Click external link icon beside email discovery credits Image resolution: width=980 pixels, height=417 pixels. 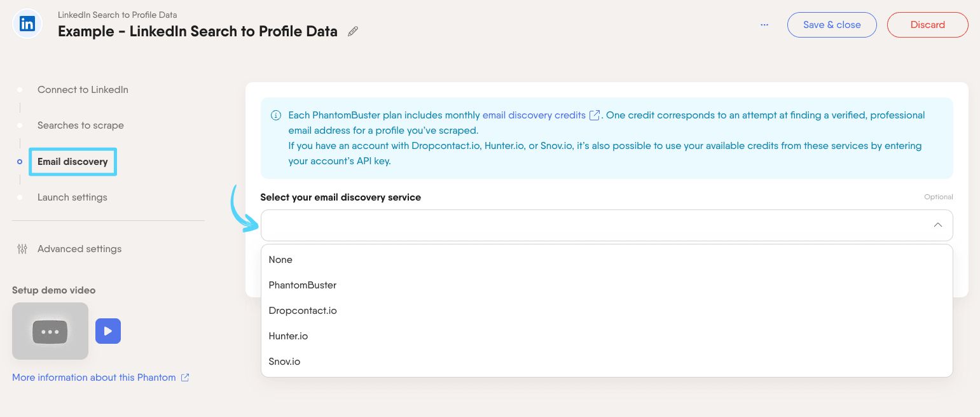[x=595, y=115]
